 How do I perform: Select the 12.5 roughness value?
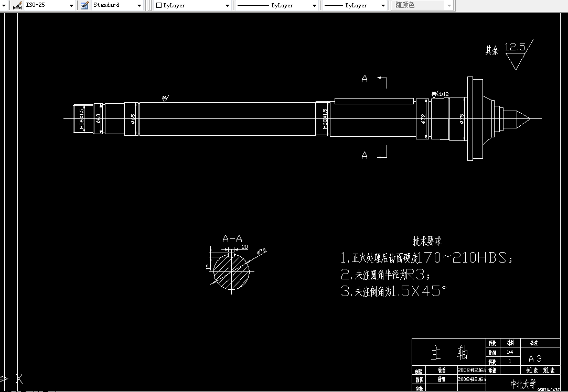click(x=515, y=47)
